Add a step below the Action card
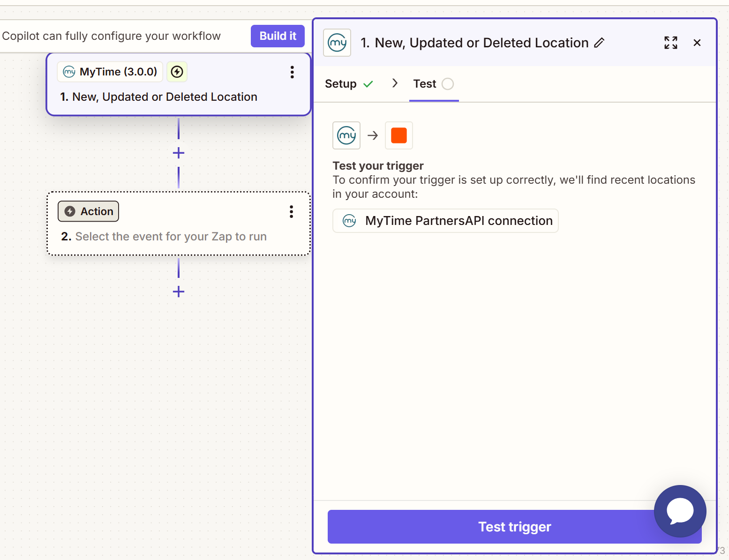Image resolution: width=729 pixels, height=560 pixels. click(179, 292)
